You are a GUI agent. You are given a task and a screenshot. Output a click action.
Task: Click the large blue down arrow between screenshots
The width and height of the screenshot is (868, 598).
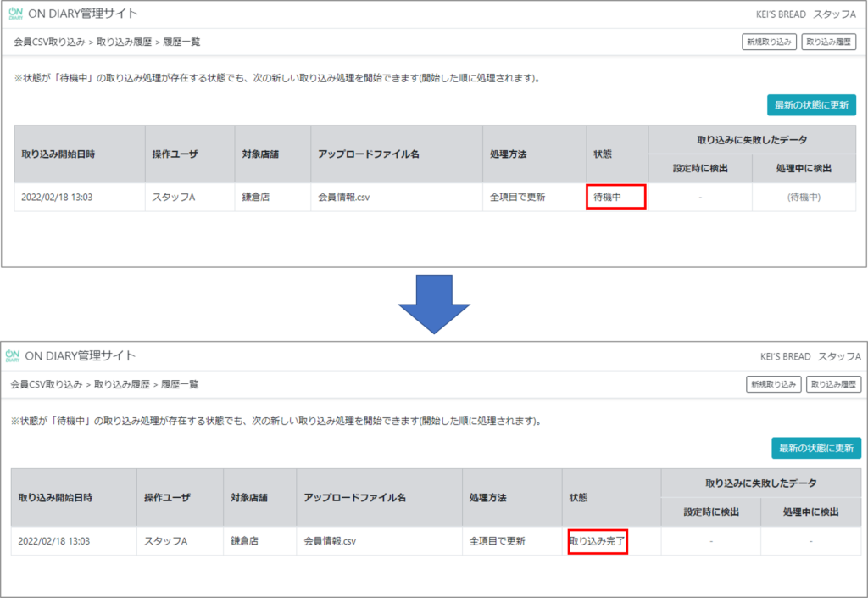click(x=433, y=304)
